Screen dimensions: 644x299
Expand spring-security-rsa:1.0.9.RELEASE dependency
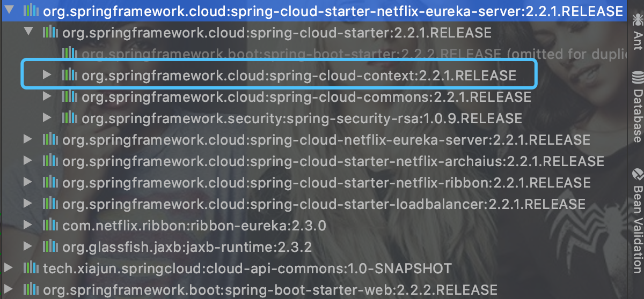click(48, 118)
